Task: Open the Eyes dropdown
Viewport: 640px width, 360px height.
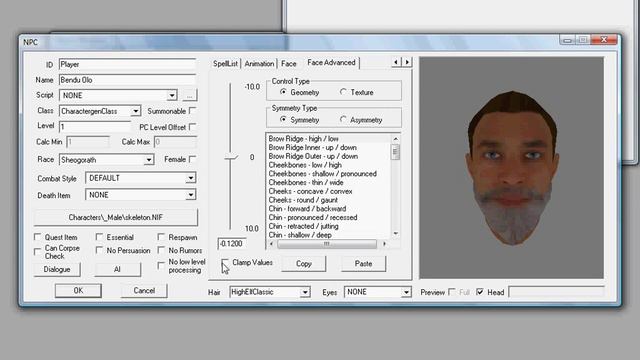Action: [x=406, y=292]
